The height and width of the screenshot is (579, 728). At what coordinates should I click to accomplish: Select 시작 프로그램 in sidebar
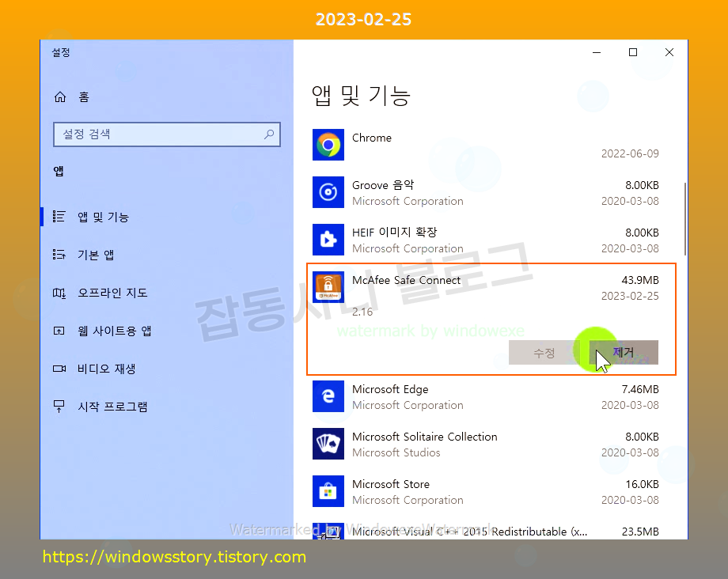[x=167, y=407]
